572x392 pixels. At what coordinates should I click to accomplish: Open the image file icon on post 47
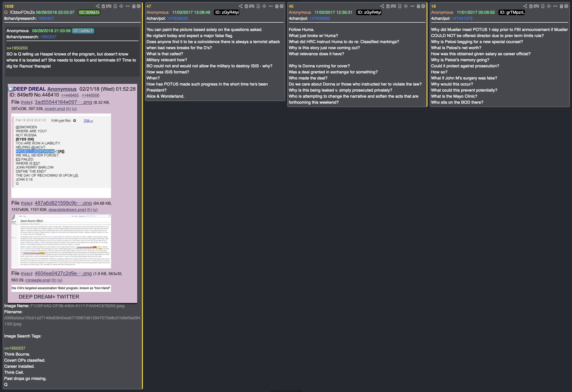[258, 6]
